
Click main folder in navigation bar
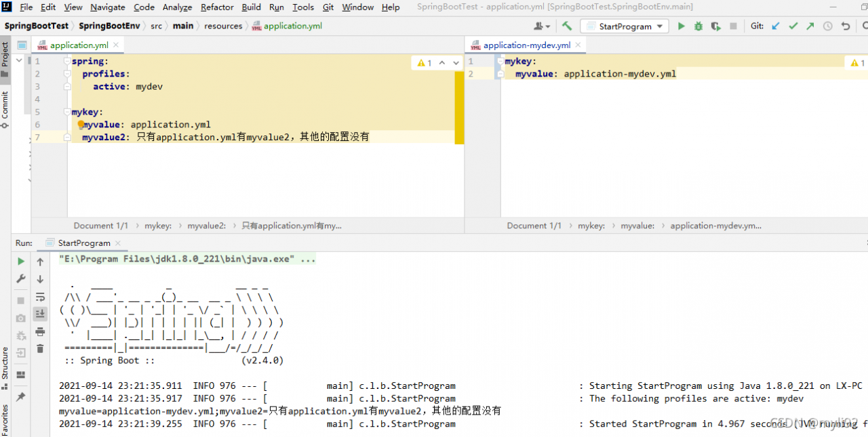point(183,26)
